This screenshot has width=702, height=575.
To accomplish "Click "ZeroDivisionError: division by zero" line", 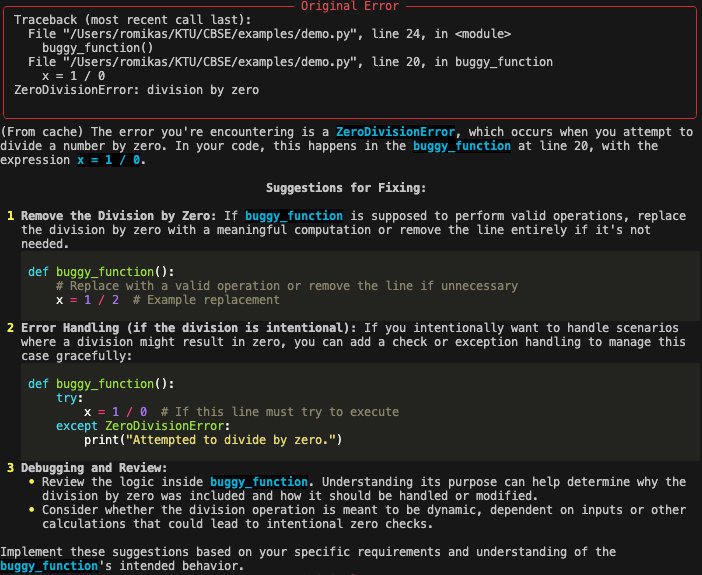I will (x=137, y=90).
